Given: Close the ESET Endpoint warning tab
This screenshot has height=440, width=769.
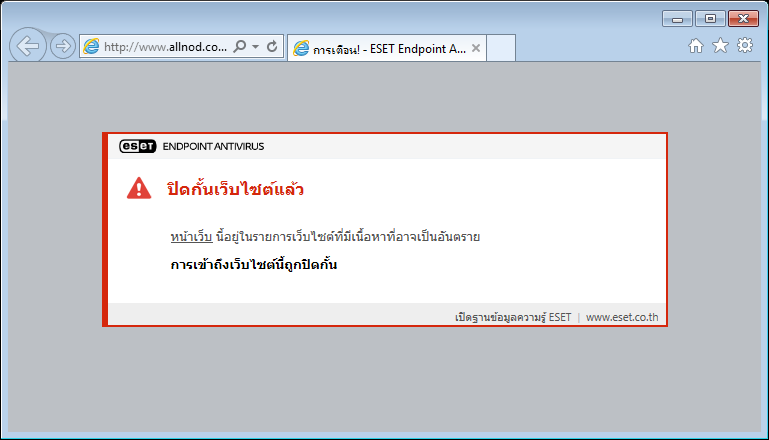Looking at the screenshot, I should 476,48.
